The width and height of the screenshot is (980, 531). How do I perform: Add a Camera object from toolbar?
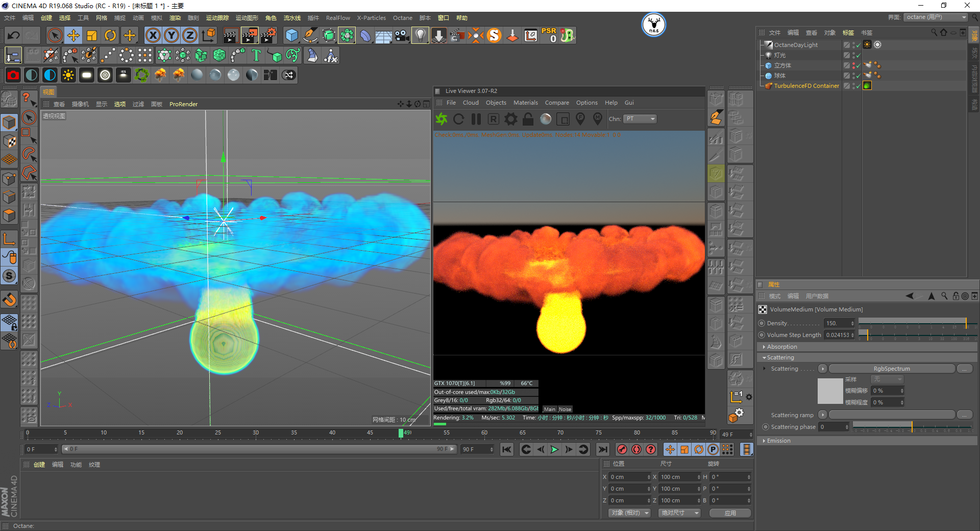(402, 35)
